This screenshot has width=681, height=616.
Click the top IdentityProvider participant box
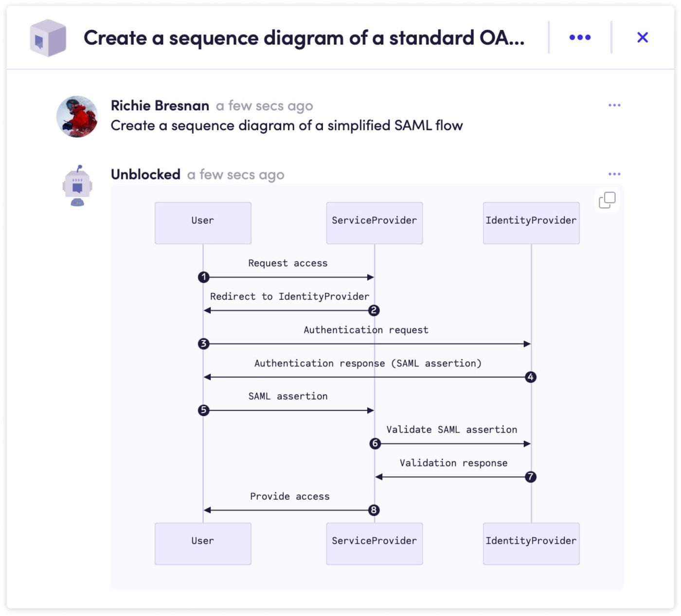(531, 223)
